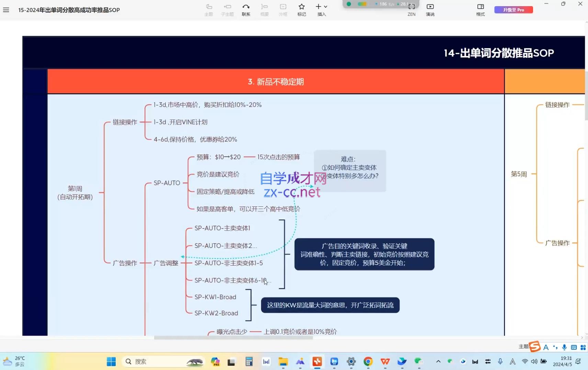This screenshot has height=370, width=588.
Task: Switch Chinese/English mode on Sogou input bar
Action: (x=546, y=347)
